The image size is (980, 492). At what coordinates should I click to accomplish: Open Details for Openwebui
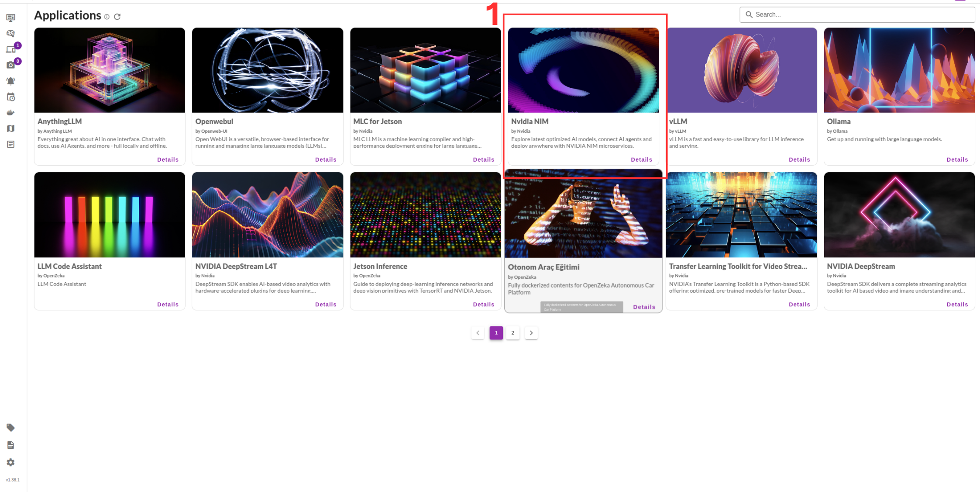pos(326,159)
